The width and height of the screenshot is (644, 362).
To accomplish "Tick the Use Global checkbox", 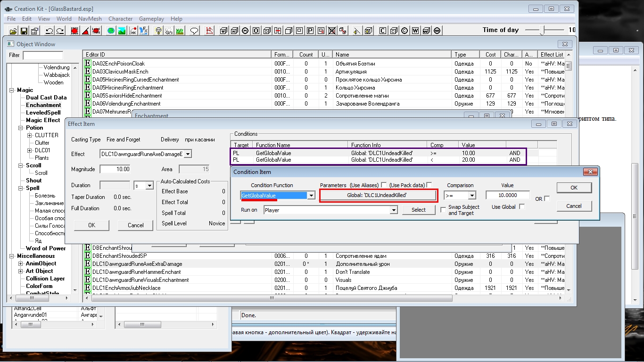I will [x=522, y=207].
